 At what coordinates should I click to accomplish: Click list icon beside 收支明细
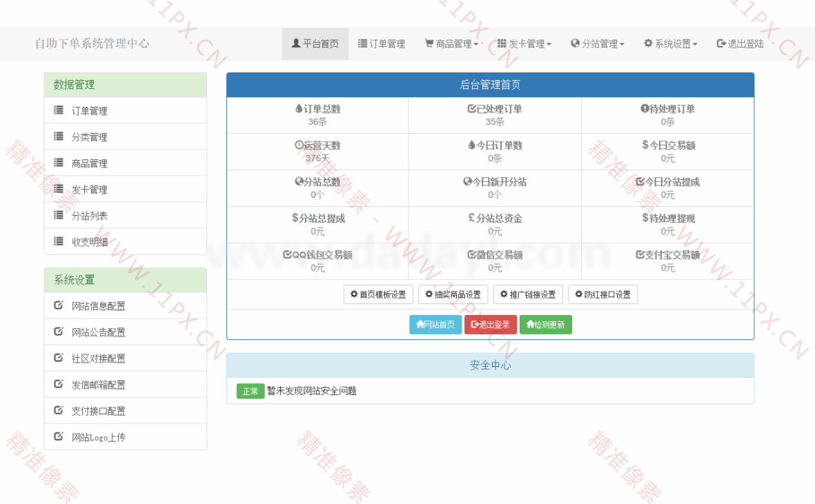[59, 241]
